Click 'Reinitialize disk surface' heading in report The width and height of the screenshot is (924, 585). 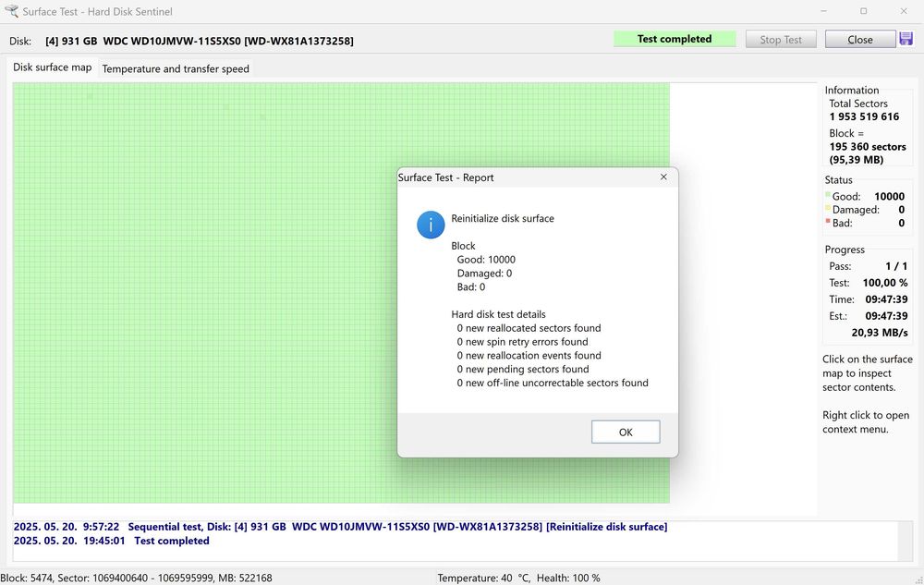503,218
